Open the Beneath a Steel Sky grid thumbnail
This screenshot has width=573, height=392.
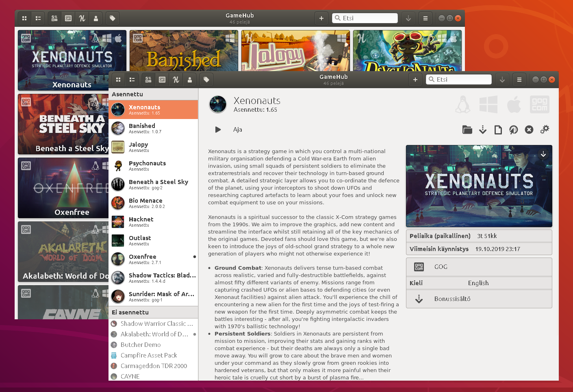pos(63,124)
